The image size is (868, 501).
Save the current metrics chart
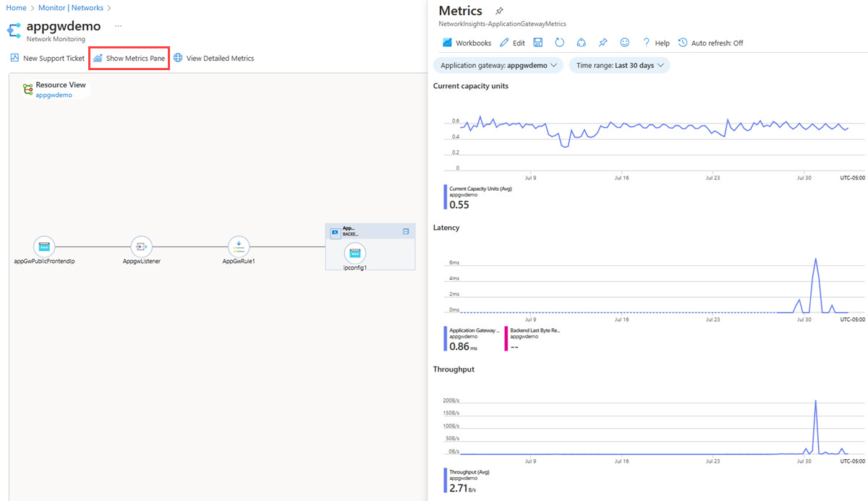click(537, 43)
